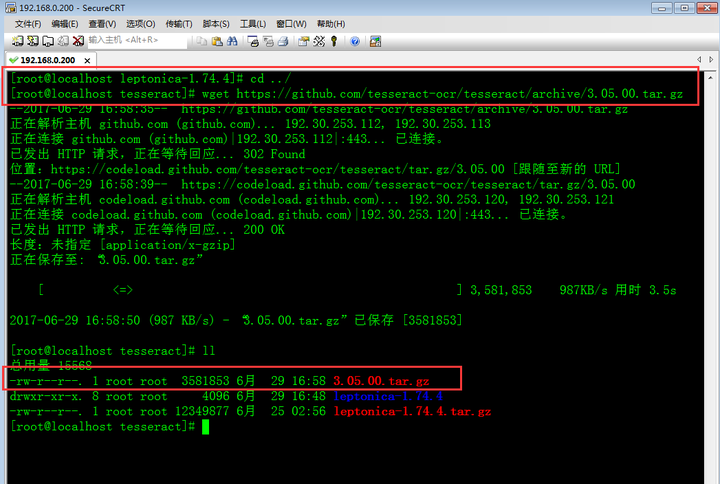
Task: Click the 'cd ../' command text
Action: coord(270,79)
